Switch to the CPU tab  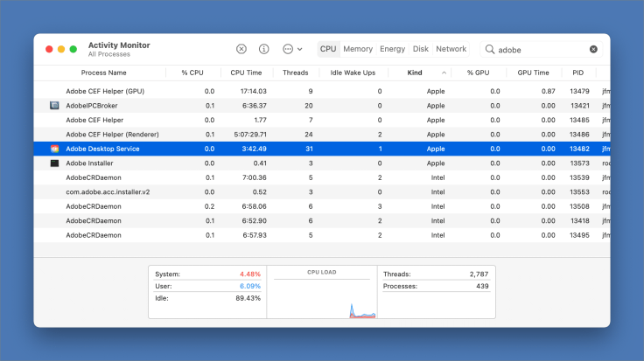[328, 49]
